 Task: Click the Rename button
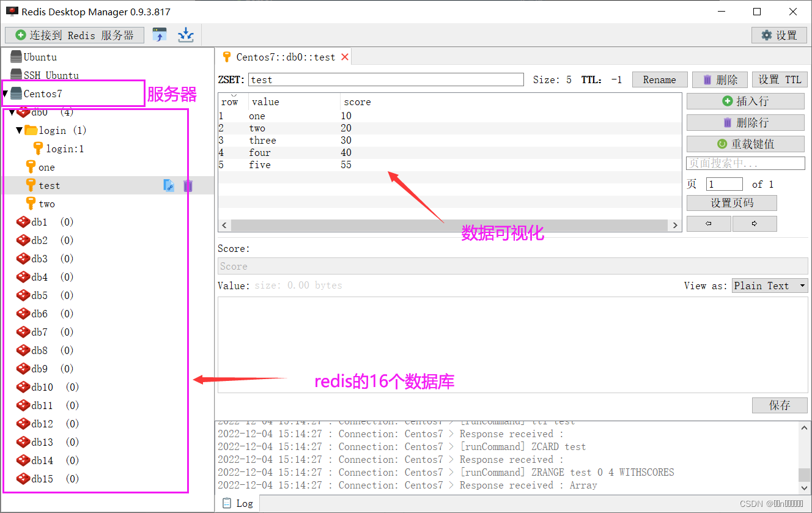coord(659,79)
